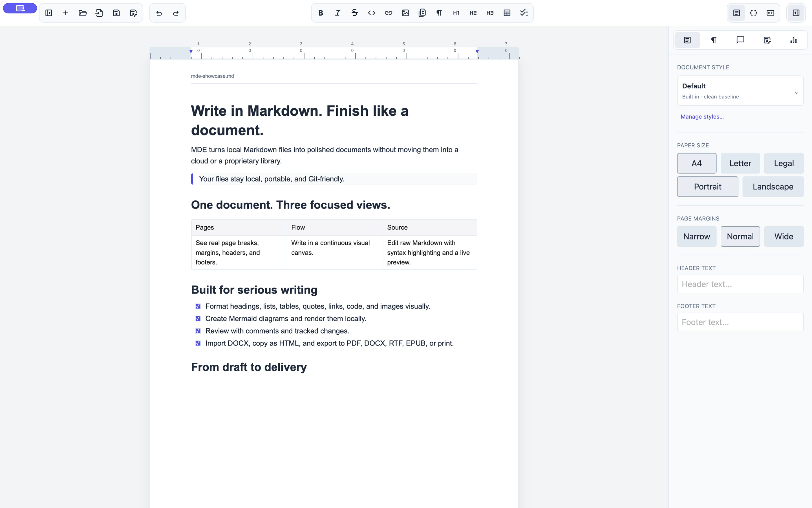The width and height of the screenshot is (812, 508).
Task: Open Manage styles link
Action: point(702,117)
